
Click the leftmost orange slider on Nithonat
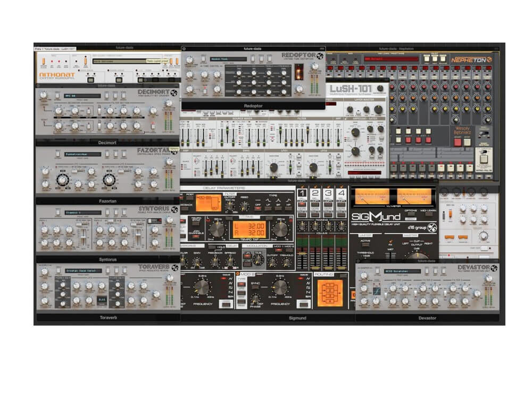point(44,61)
